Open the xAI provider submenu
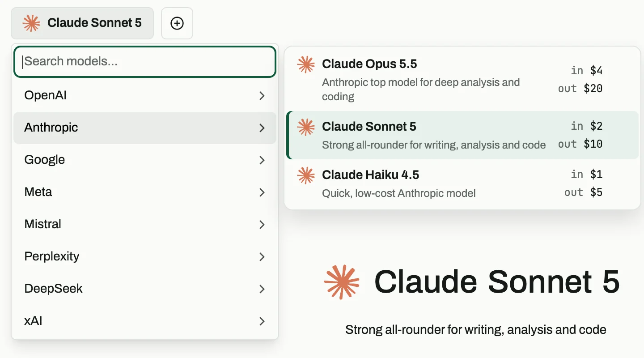The width and height of the screenshot is (644, 358). tap(145, 321)
